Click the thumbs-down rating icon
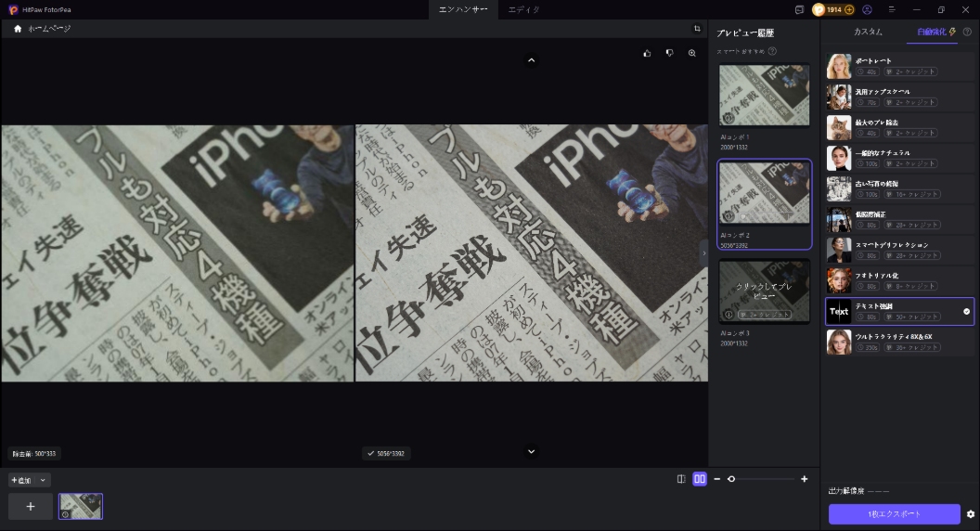 [669, 53]
